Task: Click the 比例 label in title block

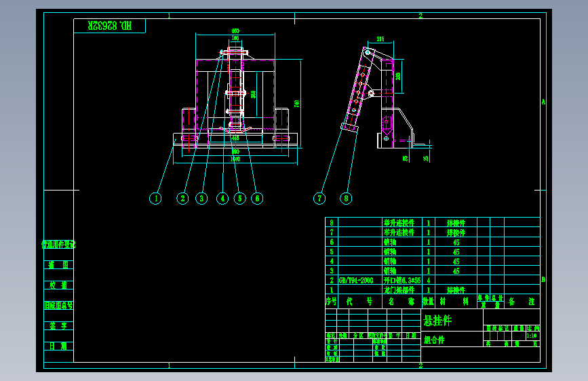Action: [533, 328]
